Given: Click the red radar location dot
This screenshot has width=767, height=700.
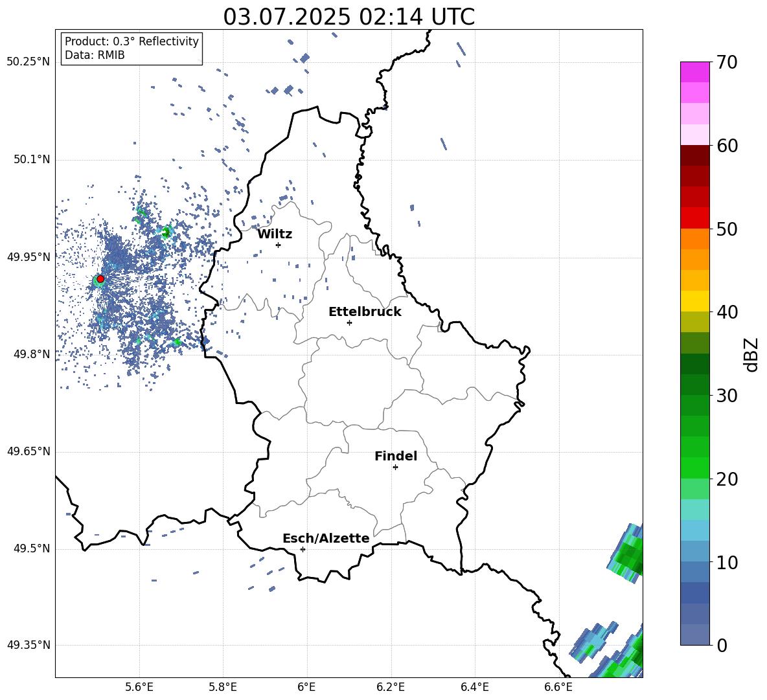Looking at the screenshot, I should (x=100, y=279).
